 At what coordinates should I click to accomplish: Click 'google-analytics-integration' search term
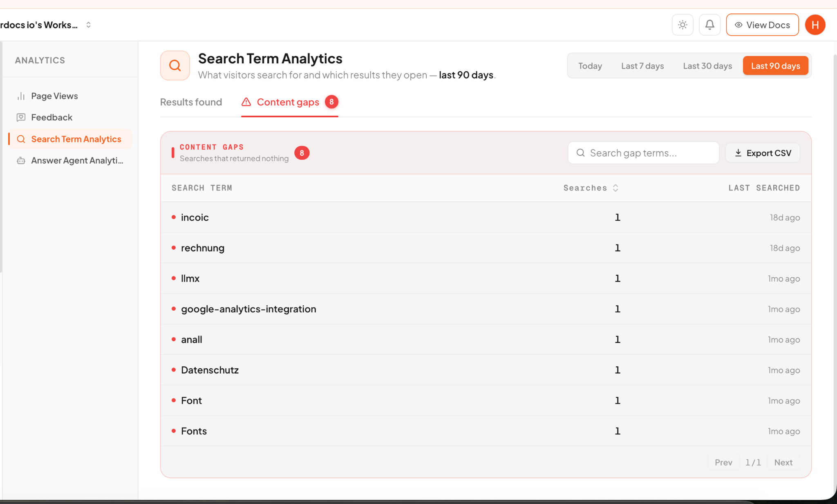tap(248, 309)
